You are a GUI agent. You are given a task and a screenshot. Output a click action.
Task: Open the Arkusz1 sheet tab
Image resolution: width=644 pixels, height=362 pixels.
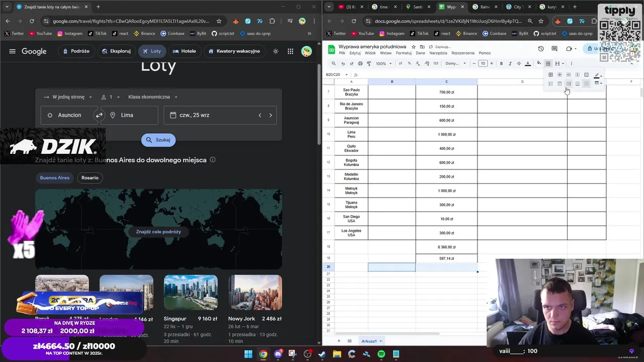click(x=371, y=341)
